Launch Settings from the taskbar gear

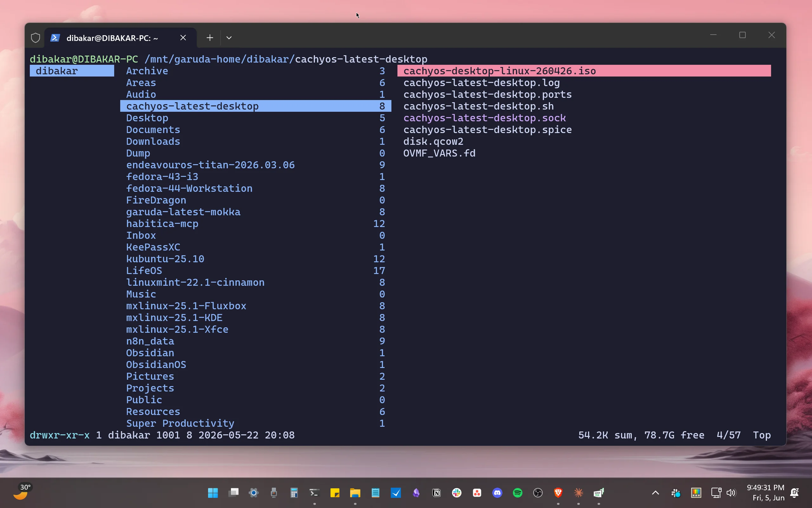tap(254, 493)
